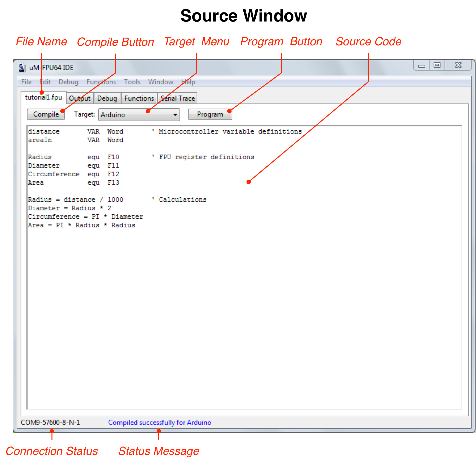Click the 'Radius = distance / 1000' line
The image size is (476, 463).
click(x=76, y=200)
